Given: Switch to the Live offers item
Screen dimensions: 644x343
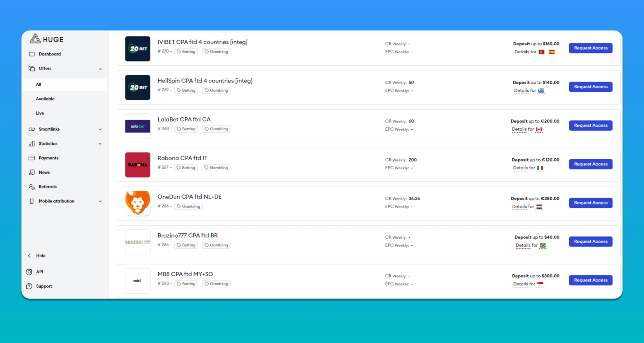Looking at the screenshot, I should pyautogui.click(x=40, y=113).
